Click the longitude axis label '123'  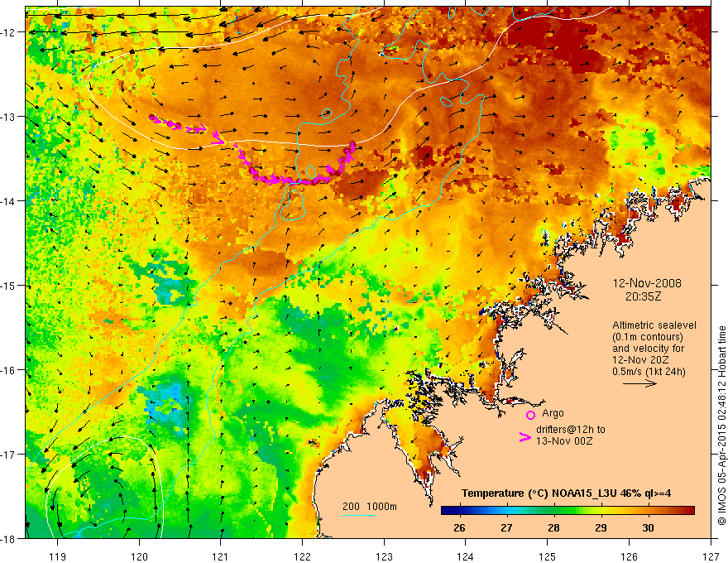[x=384, y=556]
